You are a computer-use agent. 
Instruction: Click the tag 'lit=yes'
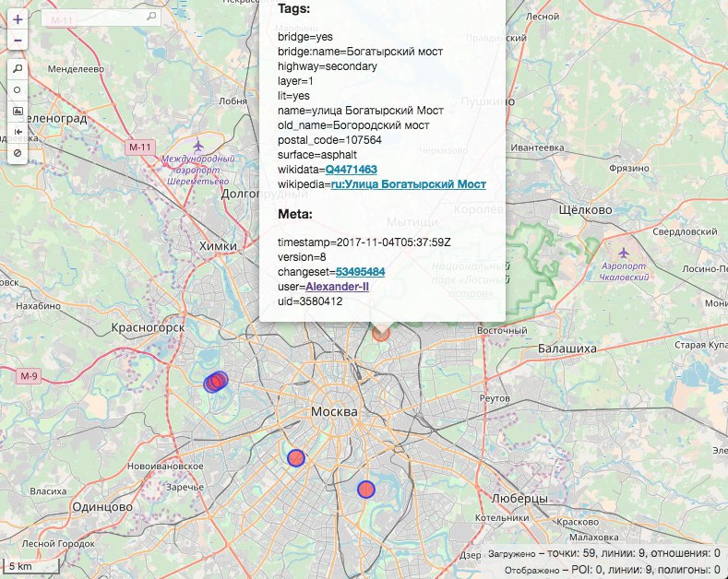click(x=293, y=96)
